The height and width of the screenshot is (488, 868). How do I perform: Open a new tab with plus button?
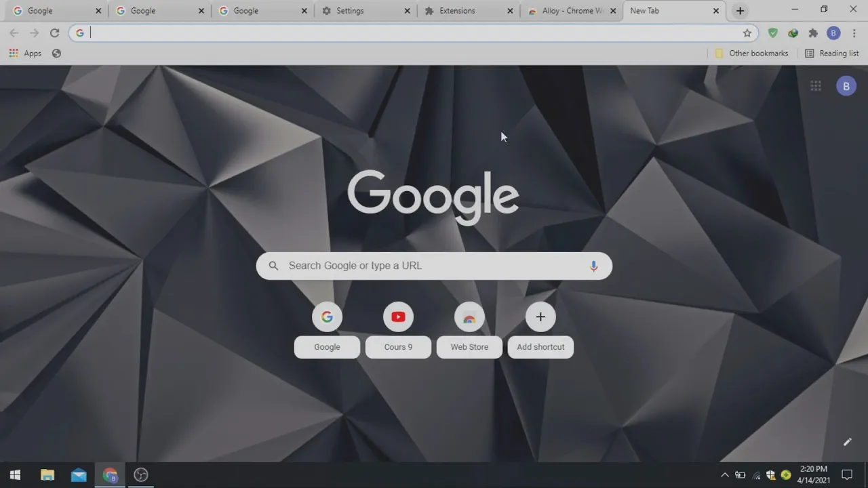coord(740,11)
